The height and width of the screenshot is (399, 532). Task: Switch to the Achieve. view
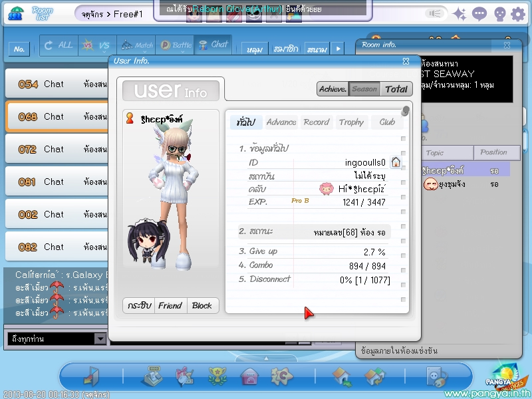(333, 89)
